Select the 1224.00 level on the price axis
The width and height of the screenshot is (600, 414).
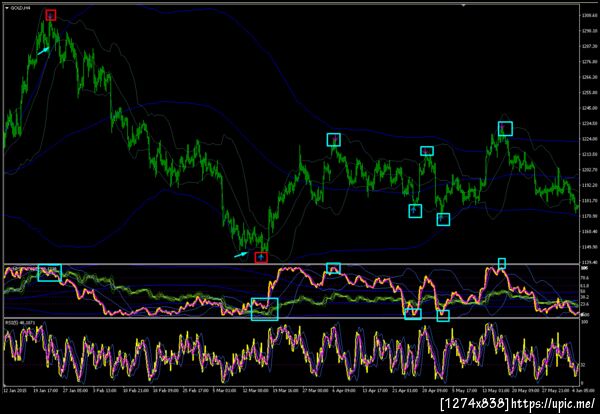click(589, 139)
